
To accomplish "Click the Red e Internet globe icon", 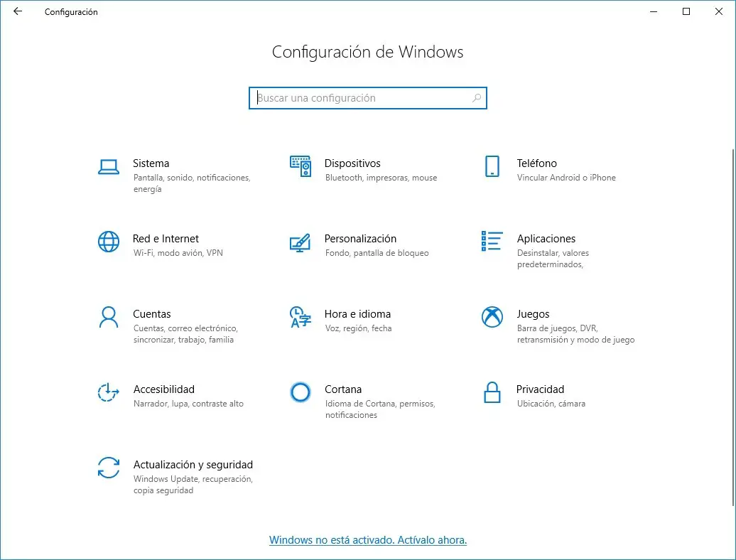I will pyautogui.click(x=109, y=242).
